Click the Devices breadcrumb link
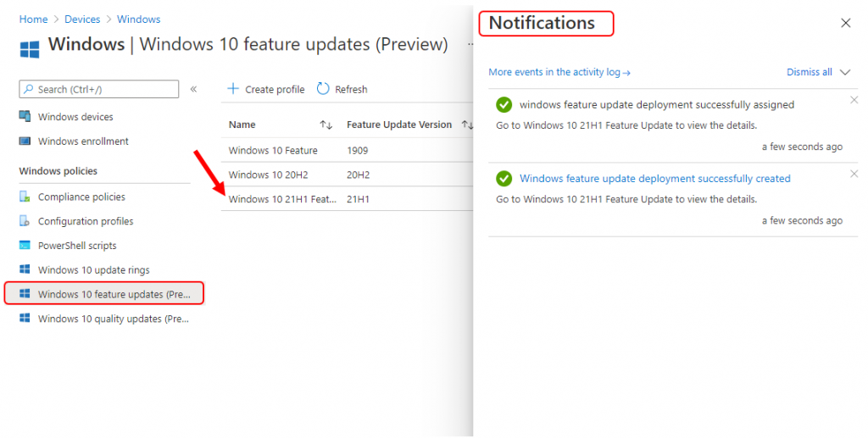 coord(82,19)
